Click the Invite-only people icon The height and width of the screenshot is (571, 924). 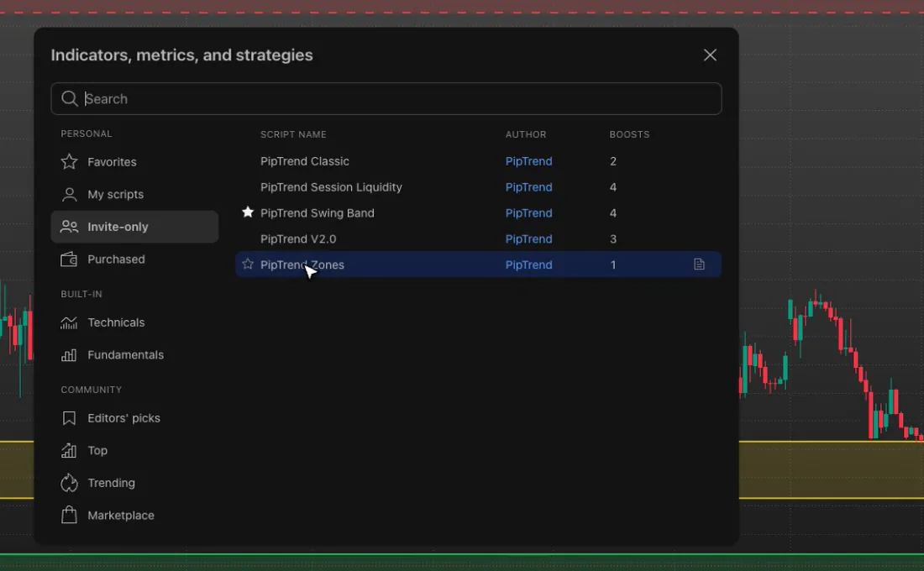point(69,227)
